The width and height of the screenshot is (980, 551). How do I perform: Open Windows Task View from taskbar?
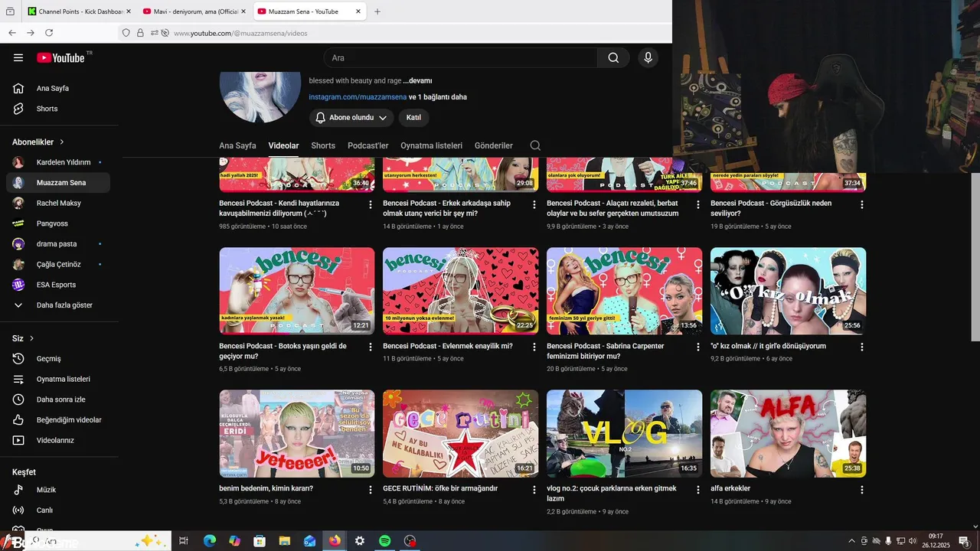pyautogui.click(x=184, y=541)
